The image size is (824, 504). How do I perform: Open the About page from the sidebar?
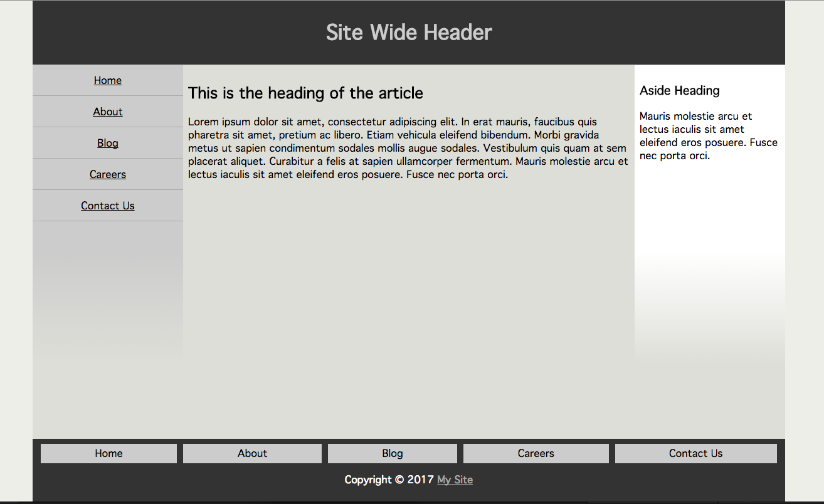pyautogui.click(x=107, y=112)
